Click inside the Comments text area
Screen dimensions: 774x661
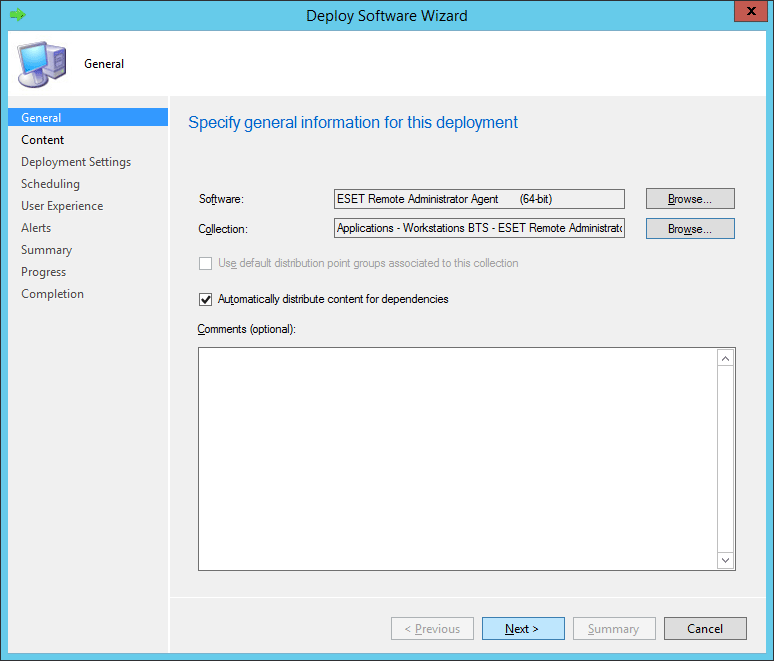click(457, 458)
